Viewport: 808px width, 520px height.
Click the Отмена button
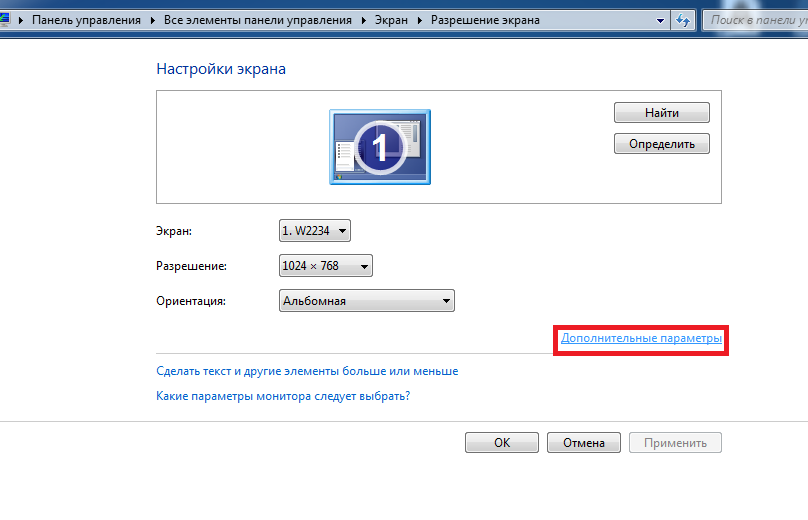tap(584, 443)
